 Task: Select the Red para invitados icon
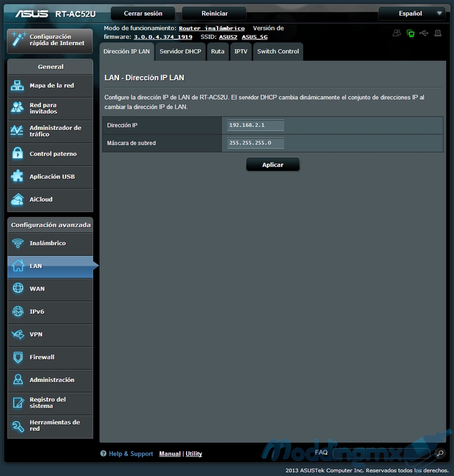pyautogui.click(x=17, y=108)
